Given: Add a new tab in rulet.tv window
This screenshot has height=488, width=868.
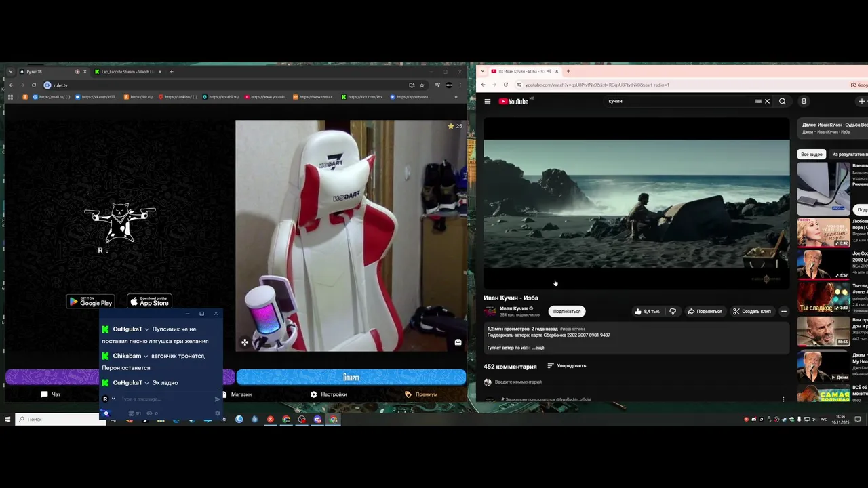Looking at the screenshot, I should [172, 72].
